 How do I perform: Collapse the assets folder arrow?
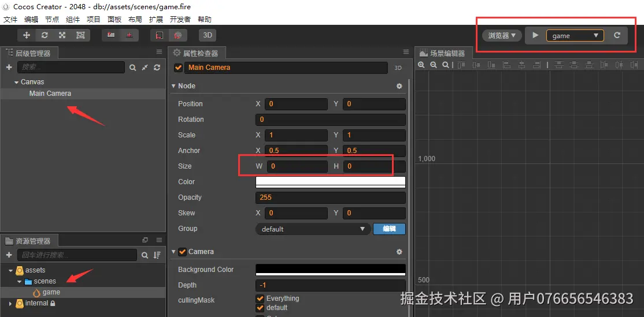10,271
